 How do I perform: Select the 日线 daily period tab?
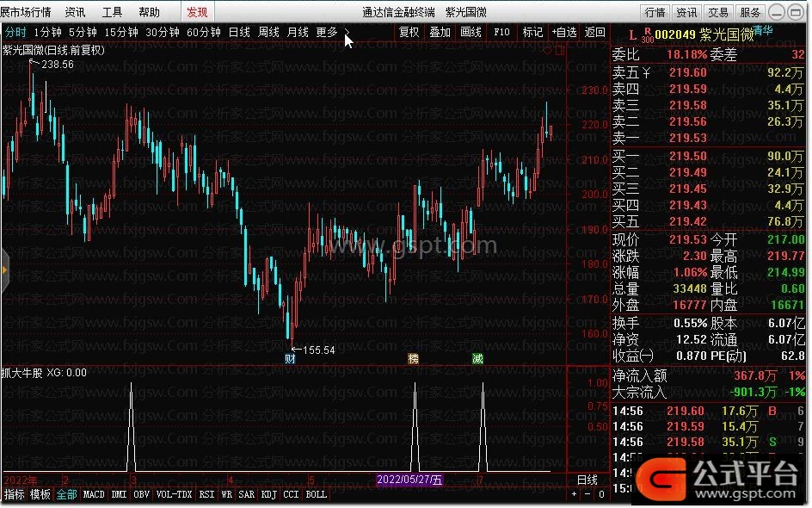(x=239, y=32)
